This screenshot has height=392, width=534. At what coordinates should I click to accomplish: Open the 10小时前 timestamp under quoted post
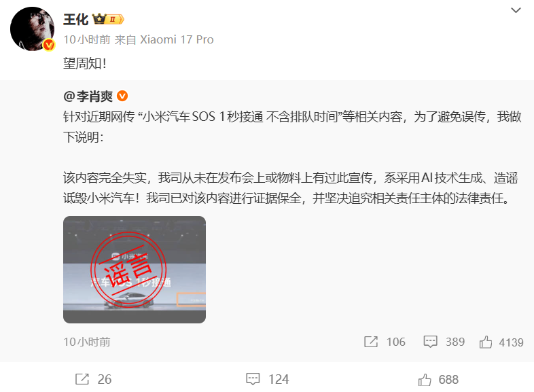click(87, 342)
